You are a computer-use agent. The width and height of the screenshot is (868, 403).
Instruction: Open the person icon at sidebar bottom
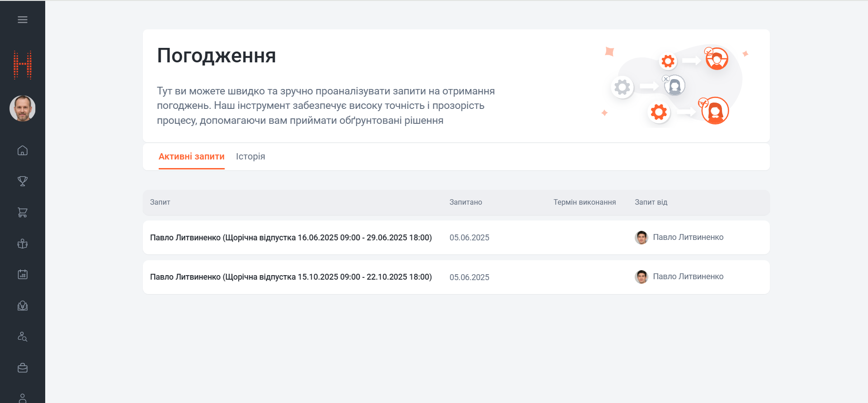coord(23,398)
